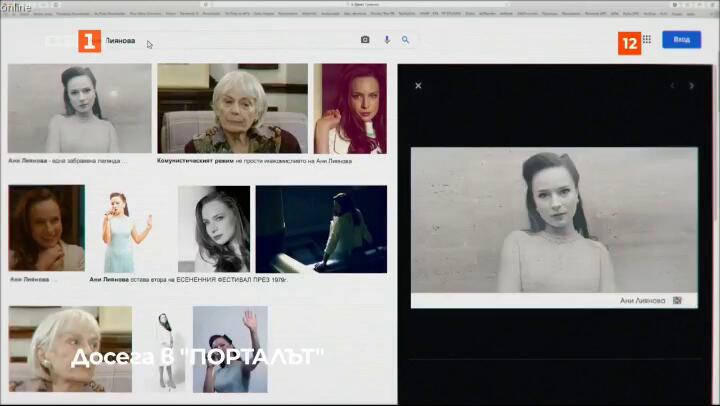Open the Google apps grid
Image resolution: width=720 pixels, height=406 pixels.
coord(647,40)
